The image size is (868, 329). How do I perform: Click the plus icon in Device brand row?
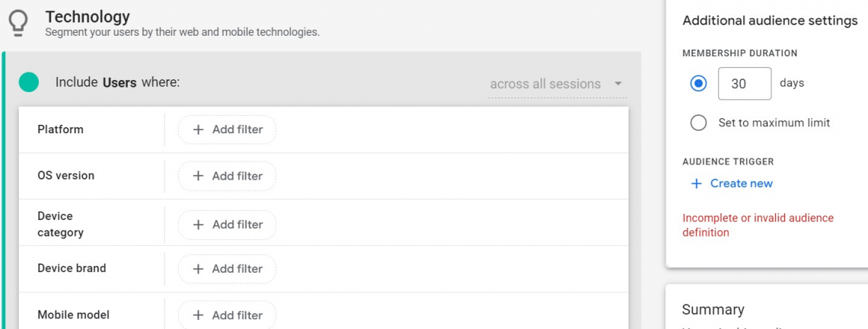point(198,269)
